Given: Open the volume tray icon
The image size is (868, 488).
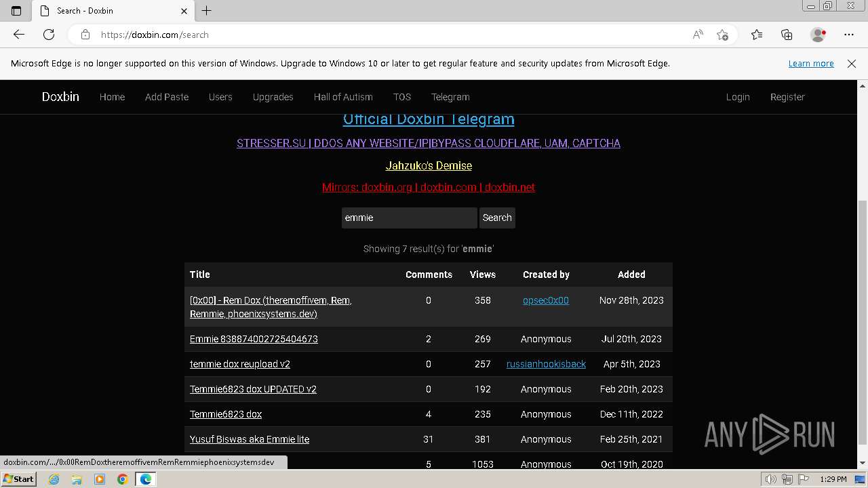Looking at the screenshot, I should [772, 479].
